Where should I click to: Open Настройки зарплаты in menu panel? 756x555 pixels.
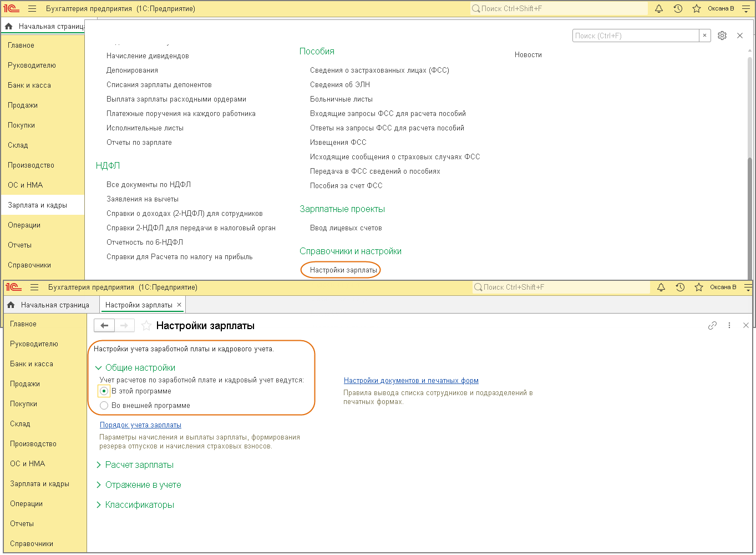tap(343, 270)
